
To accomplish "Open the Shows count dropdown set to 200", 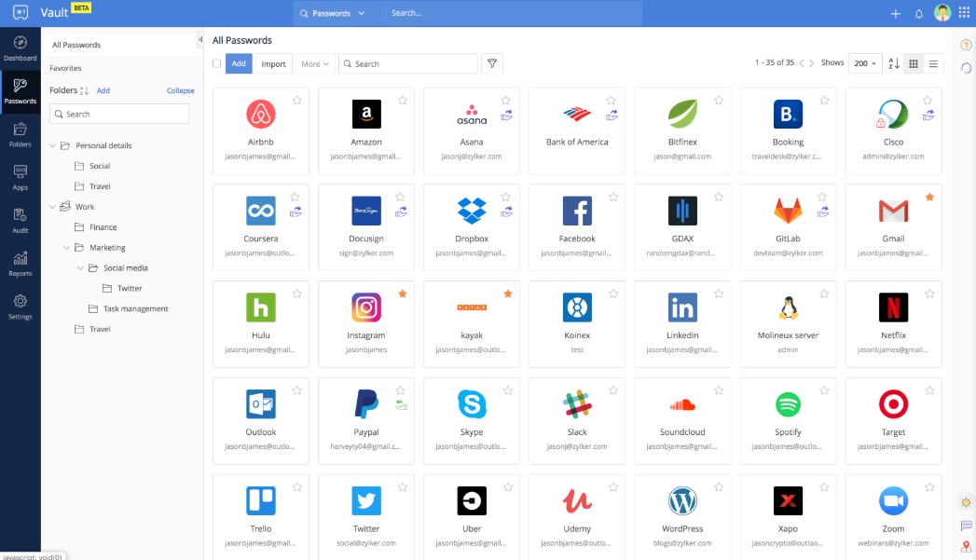I will 865,63.
